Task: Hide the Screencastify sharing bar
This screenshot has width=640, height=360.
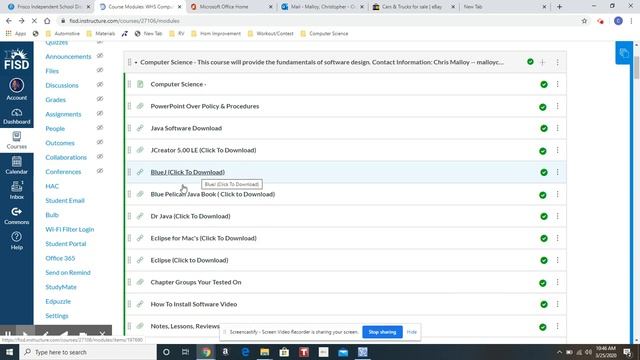Action: click(411, 332)
